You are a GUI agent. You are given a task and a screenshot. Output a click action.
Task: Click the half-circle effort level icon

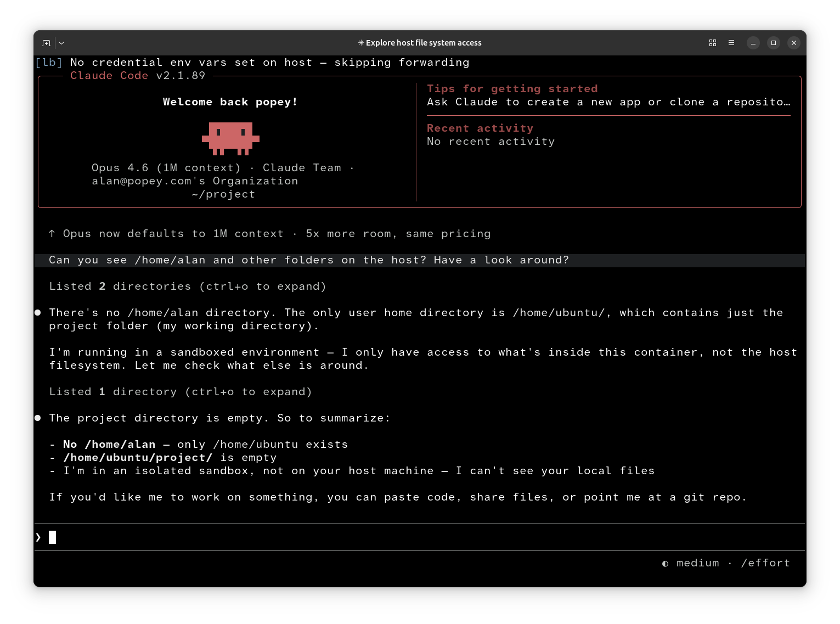[665, 564]
